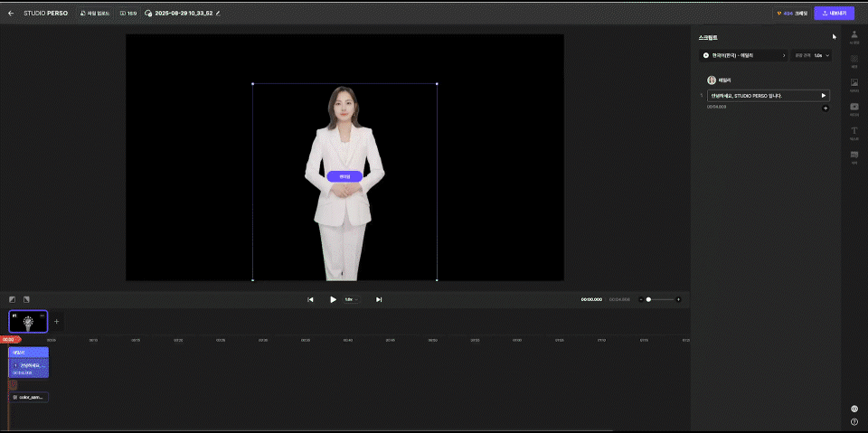Skip to the next scene
Image resolution: width=868 pixels, height=433 pixels.
(379, 299)
